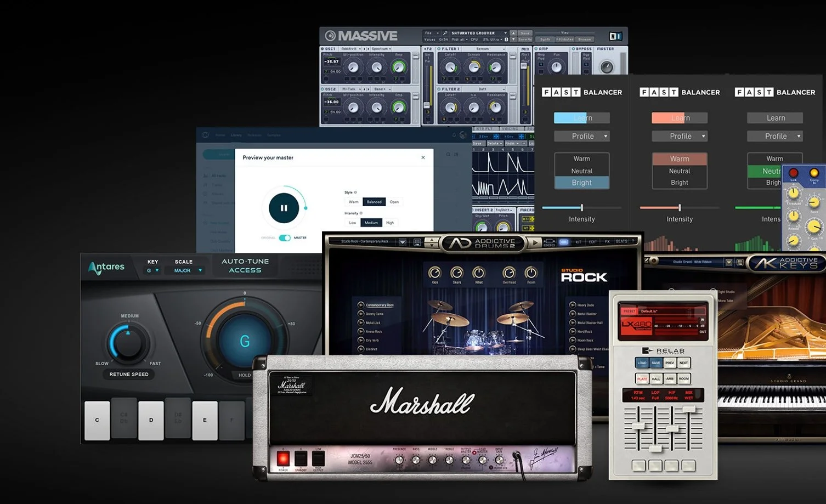Open the Spectrum wavetable dropdown on OSC1
The height and width of the screenshot is (504, 826).
(x=381, y=48)
